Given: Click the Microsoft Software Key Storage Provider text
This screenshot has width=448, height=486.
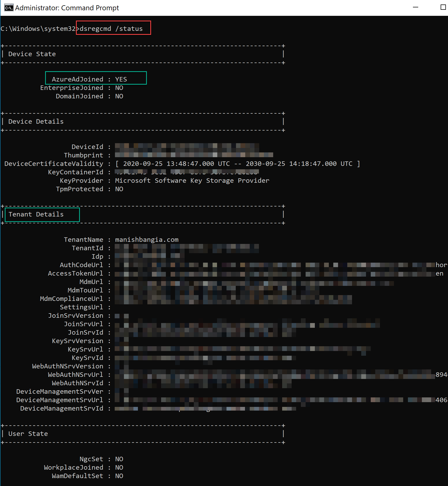Looking at the screenshot, I should [x=192, y=181].
